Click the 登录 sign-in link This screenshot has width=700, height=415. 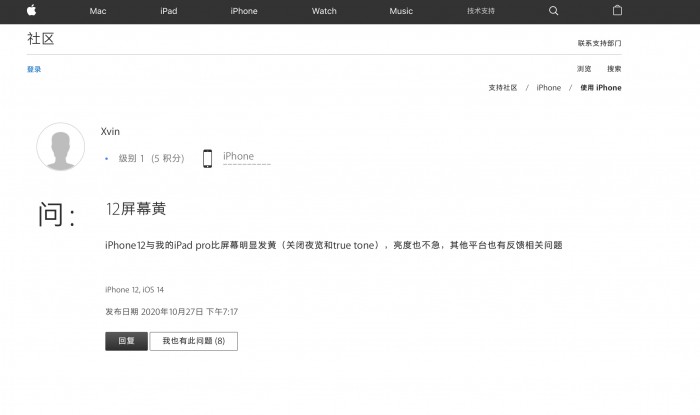(x=34, y=69)
